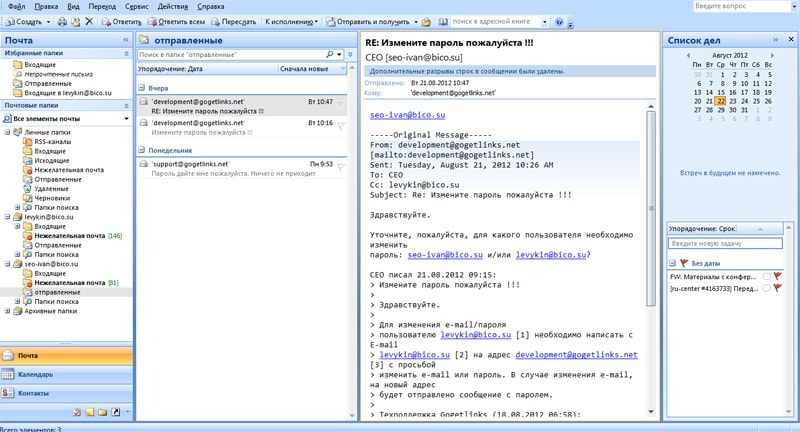The height and width of the screenshot is (432, 800).
Task: Collapse the Без даты task group
Action: pos(672,263)
